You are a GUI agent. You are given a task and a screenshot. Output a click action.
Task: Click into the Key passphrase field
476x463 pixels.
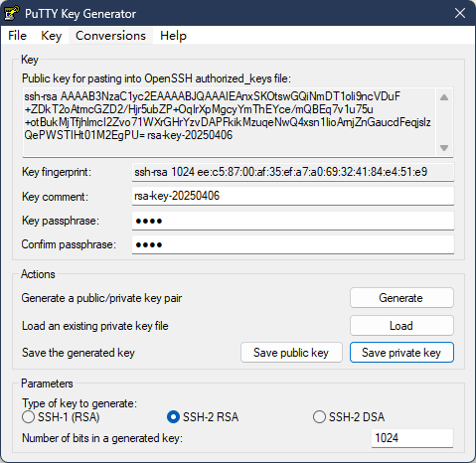[293, 221]
